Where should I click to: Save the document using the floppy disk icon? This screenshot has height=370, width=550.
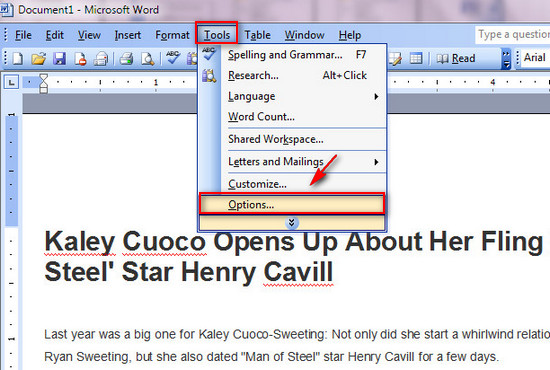(59, 59)
